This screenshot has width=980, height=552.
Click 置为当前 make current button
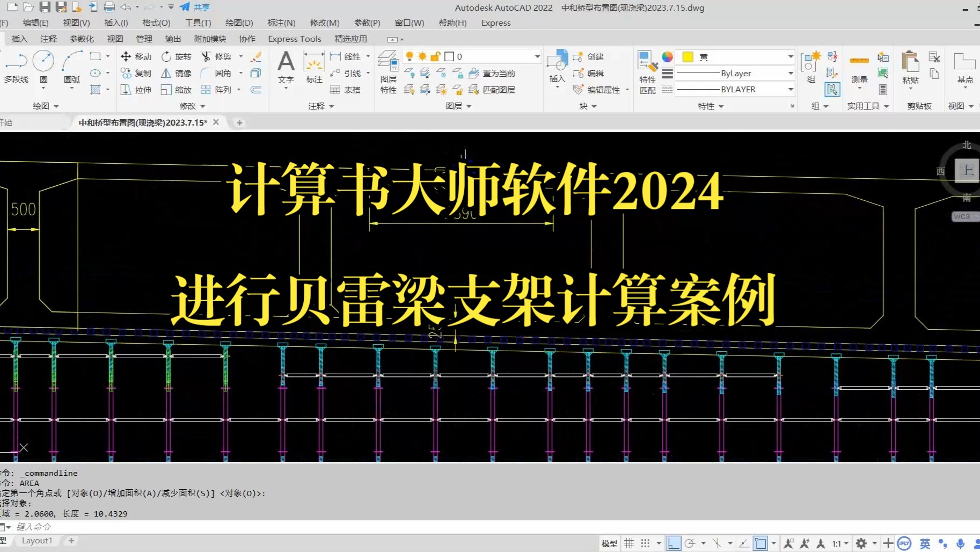pos(492,73)
